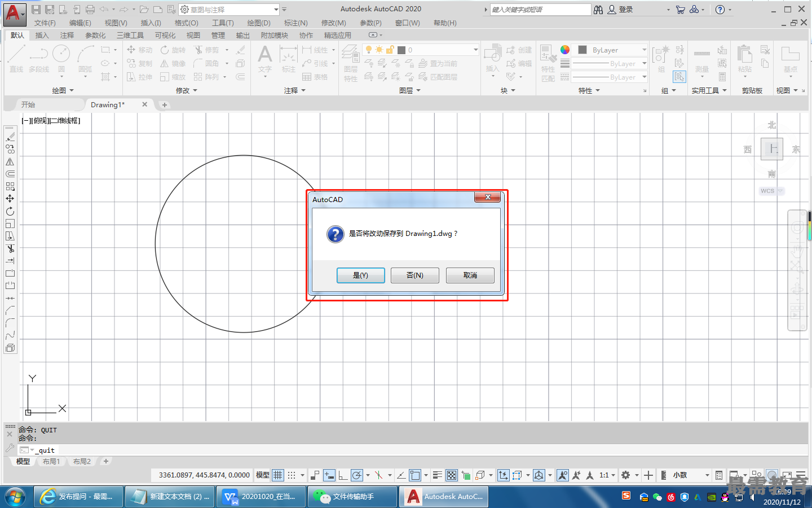
Task: Open Layer Properties (图层特性)
Action: coord(351,63)
